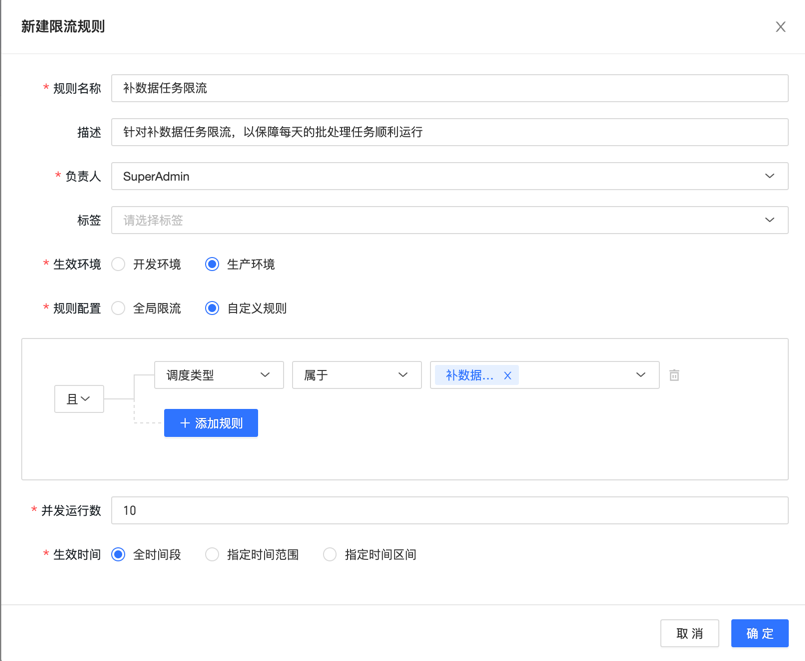Viewport: 805px width, 661px height.
Task: Click the 规则名称 input field
Action: pos(450,88)
